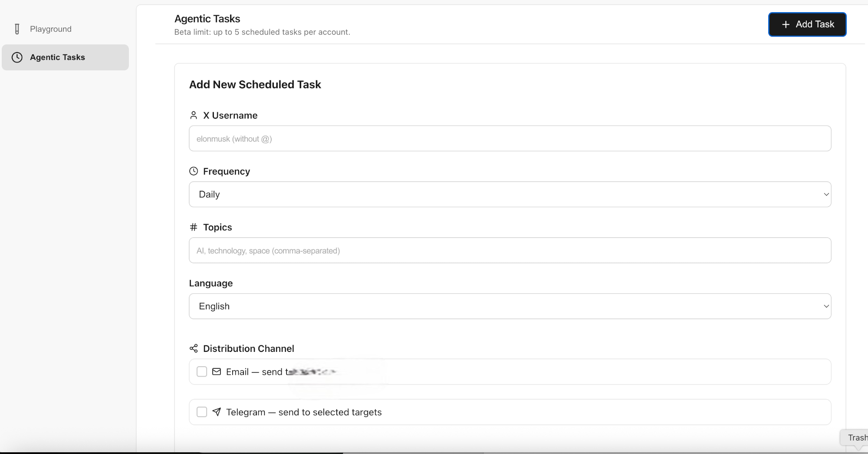This screenshot has width=868, height=454.
Task: Click the hash icon next to Topics
Action: coord(193,227)
